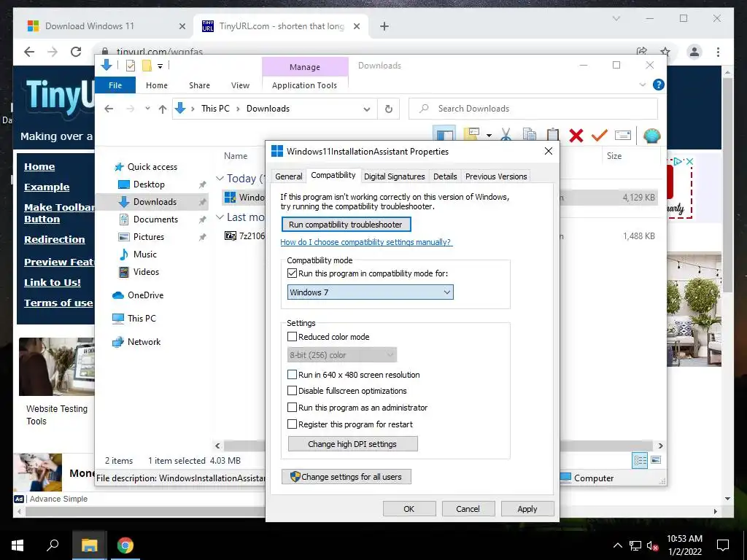The image size is (747, 560).
Task: Switch to the Digital Signatures tab
Action: tap(395, 176)
